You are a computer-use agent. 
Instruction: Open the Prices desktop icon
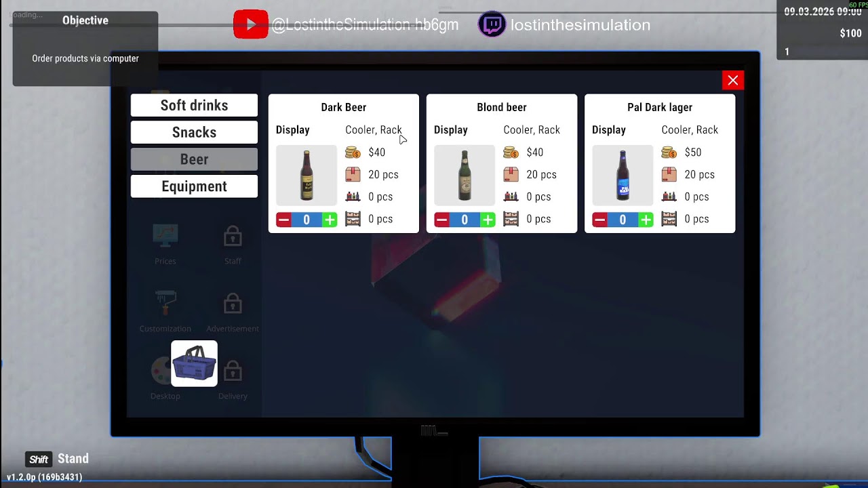pos(165,237)
